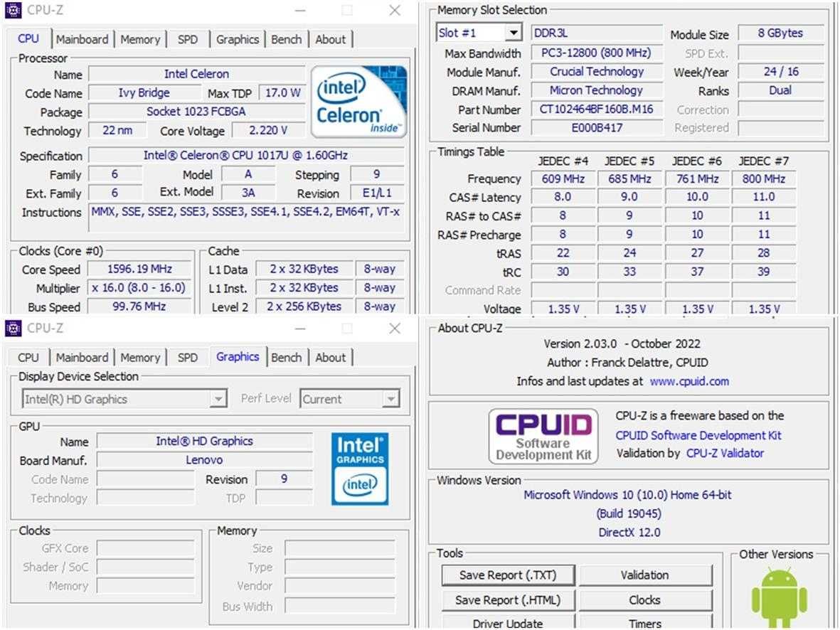Click the GPU Name field Intel HD Graphics
The width and height of the screenshot is (840, 630).
[x=204, y=441]
